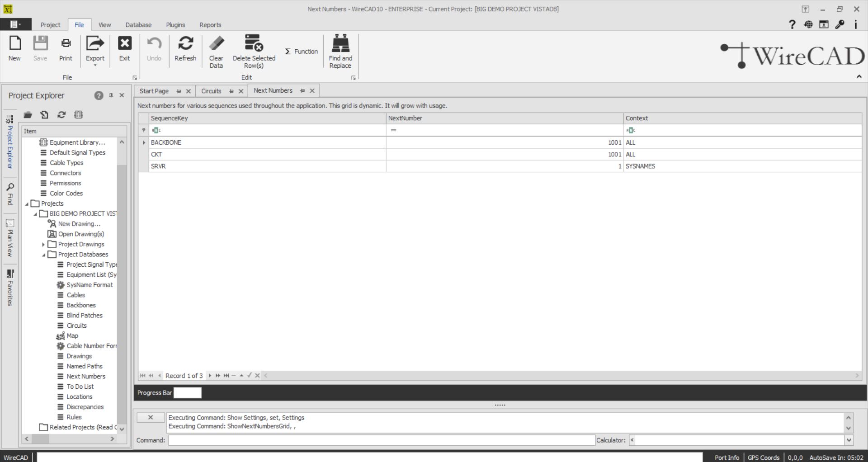Expand the Project Drawings folder

click(x=43, y=245)
